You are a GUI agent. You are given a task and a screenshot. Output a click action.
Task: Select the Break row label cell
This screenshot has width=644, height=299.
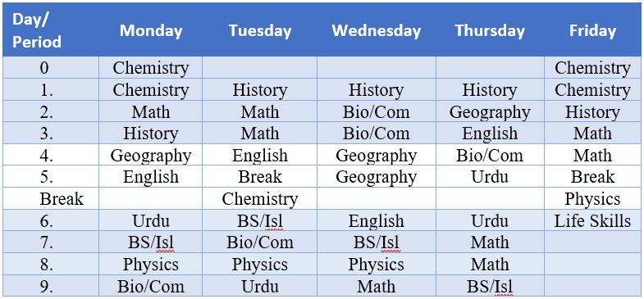pyautogui.click(x=51, y=199)
